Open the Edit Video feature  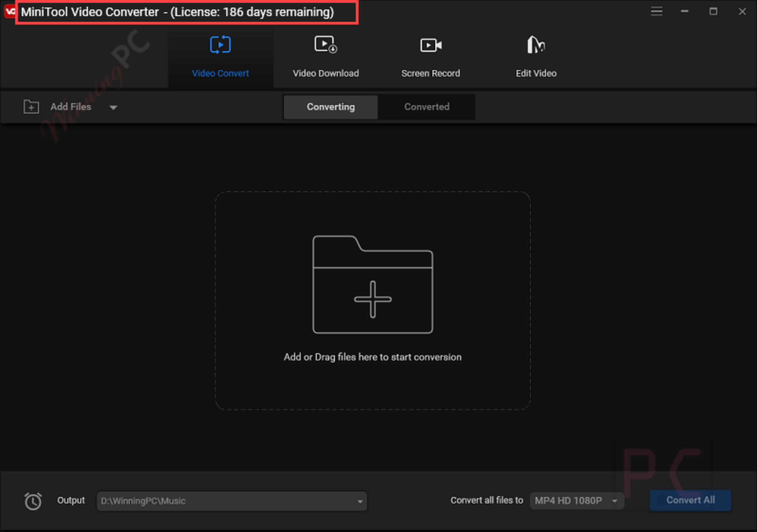[x=536, y=57]
